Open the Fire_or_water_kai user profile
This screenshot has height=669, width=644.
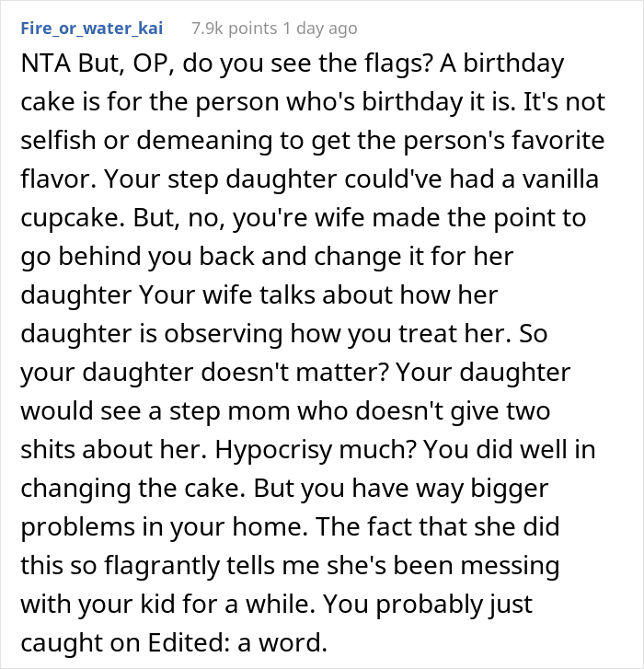point(92,29)
